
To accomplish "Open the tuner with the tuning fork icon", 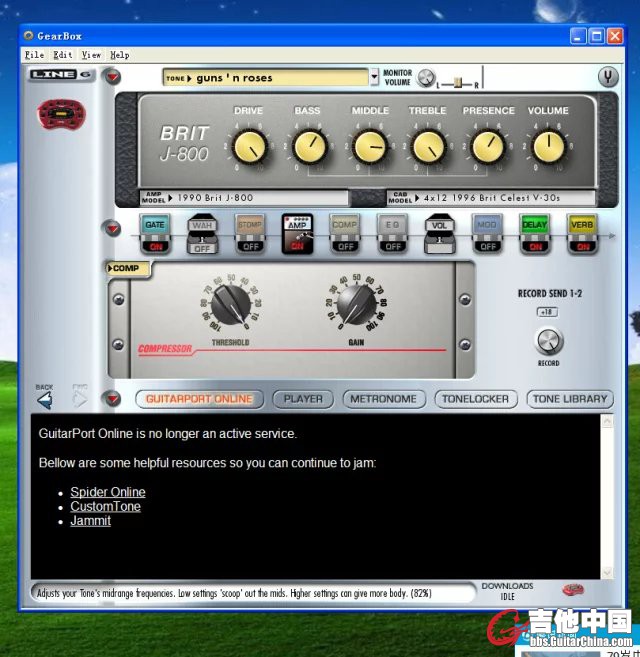I will pos(607,77).
